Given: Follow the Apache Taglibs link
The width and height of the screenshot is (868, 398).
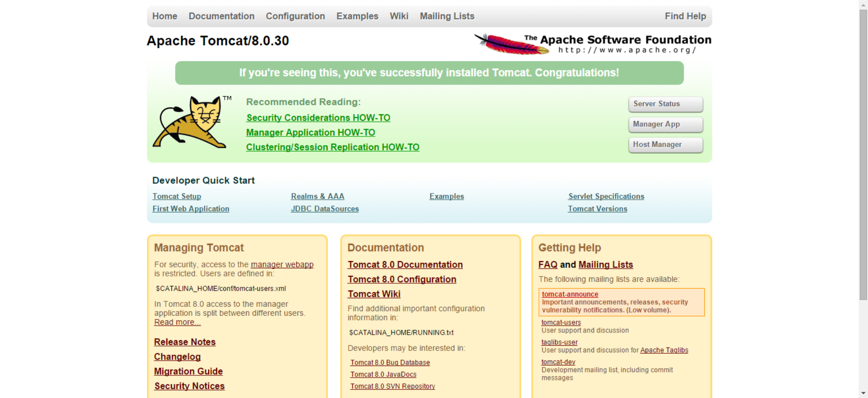Looking at the screenshot, I should (664, 350).
